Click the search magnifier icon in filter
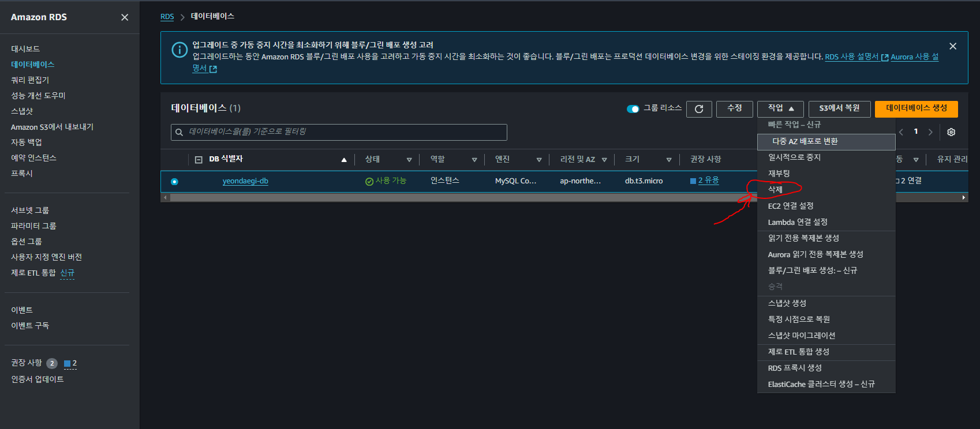Screen dimensions: 980x429 click(x=179, y=132)
